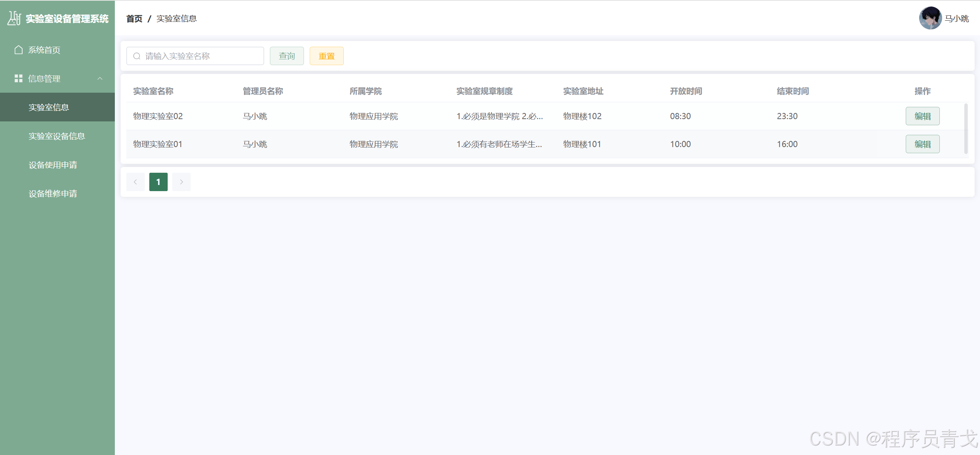980x455 pixels.
Task: Select page 1 in the pagination
Action: pyautogui.click(x=158, y=182)
